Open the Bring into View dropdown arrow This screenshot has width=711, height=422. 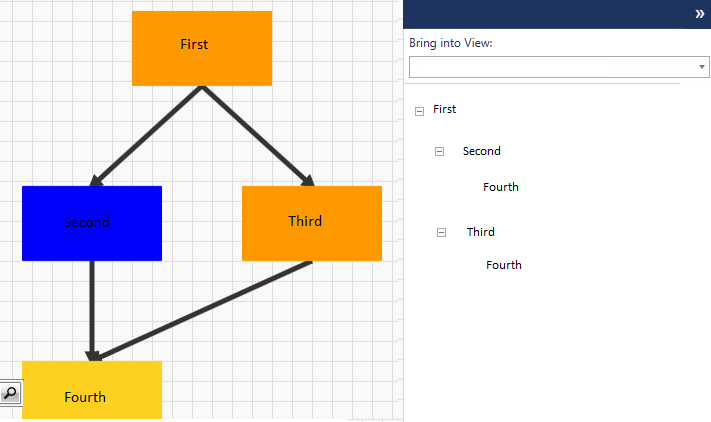(x=701, y=67)
